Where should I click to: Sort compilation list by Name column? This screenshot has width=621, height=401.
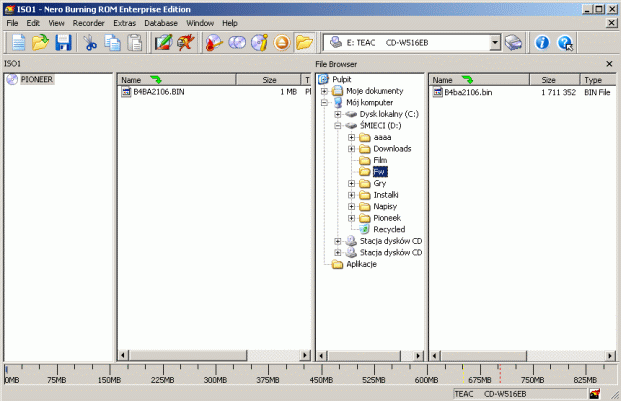(x=177, y=80)
